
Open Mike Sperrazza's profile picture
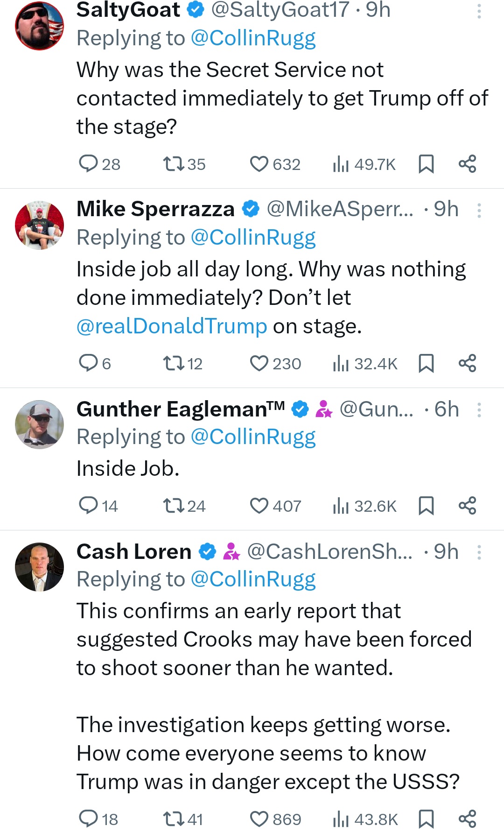tap(40, 225)
